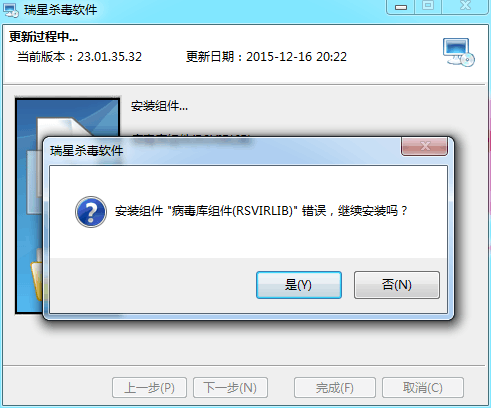Screen dimensions: 491x408
Task: Close the error dialog with red X
Action: click(424, 146)
